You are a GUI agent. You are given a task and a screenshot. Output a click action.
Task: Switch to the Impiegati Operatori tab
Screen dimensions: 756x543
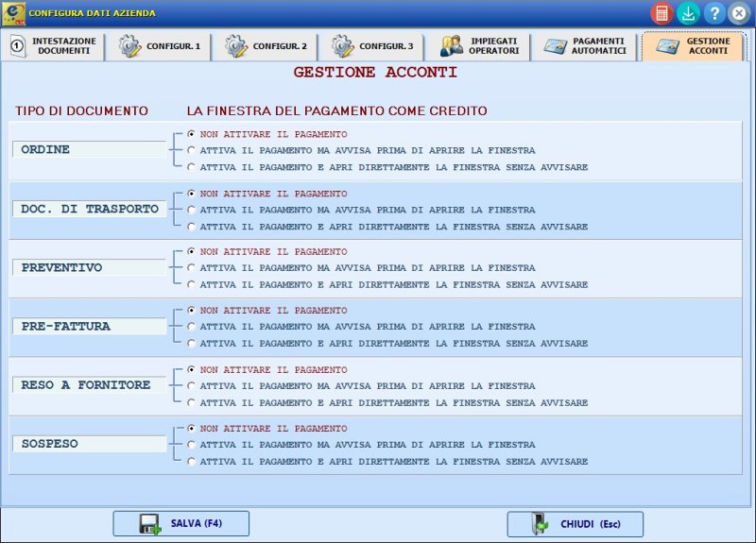coord(477,46)
